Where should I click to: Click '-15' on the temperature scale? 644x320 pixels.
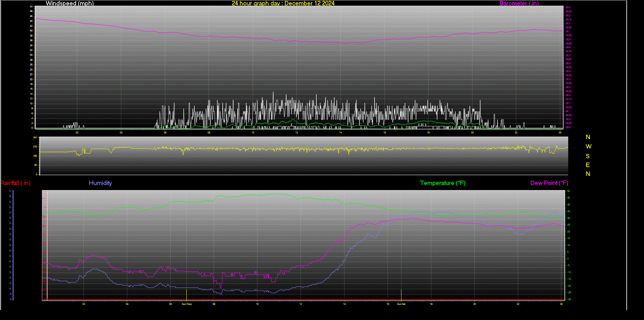[569, 279]
